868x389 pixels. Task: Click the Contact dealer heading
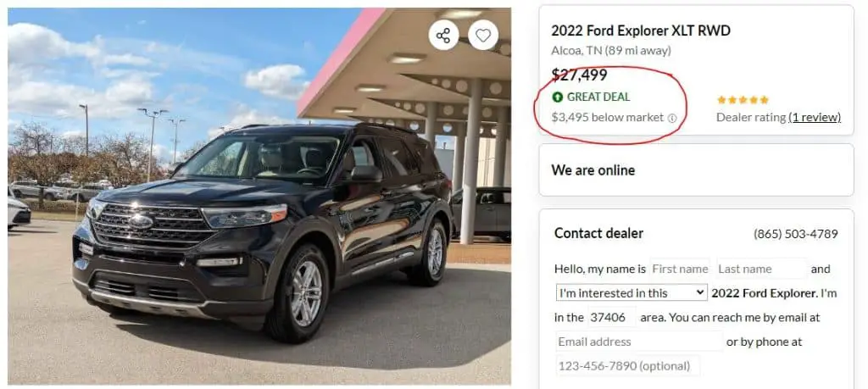pos(598,233)
